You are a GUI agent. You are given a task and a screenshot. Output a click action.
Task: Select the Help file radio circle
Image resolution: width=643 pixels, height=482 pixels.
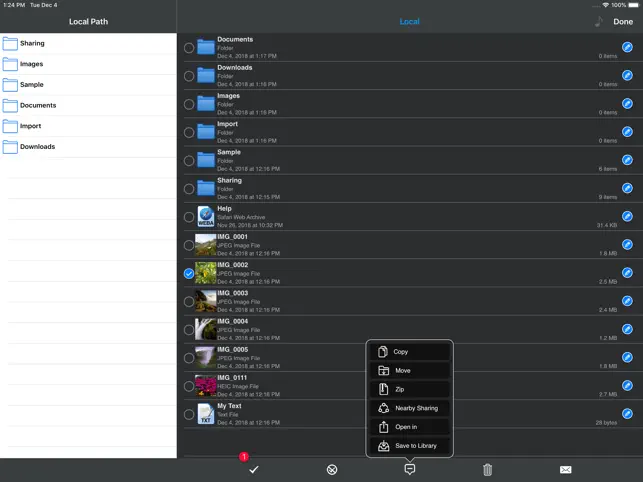click(x=189, y=217)
